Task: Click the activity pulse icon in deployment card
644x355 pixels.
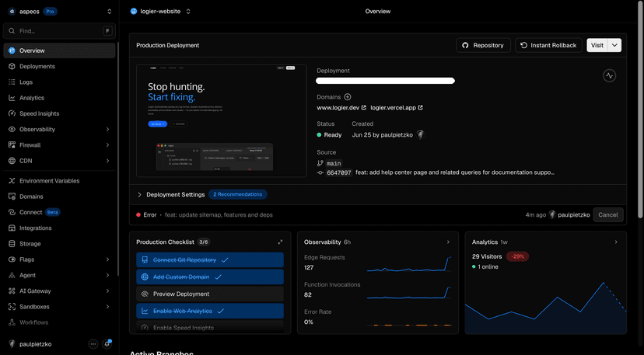Action: click(x=609, y=75)
